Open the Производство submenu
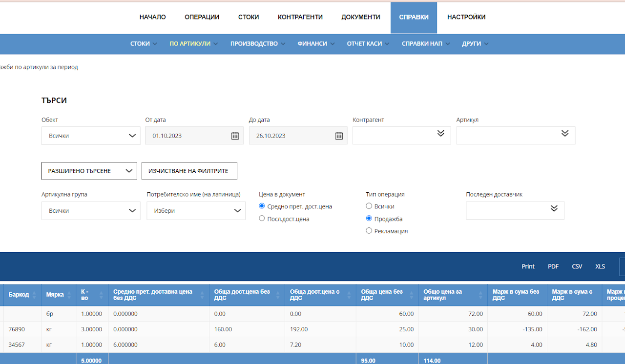 click(258, 43)
